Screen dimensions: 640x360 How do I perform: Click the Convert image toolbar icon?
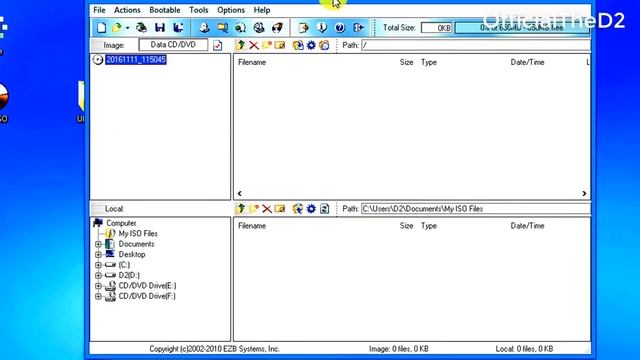click(240, 28)
